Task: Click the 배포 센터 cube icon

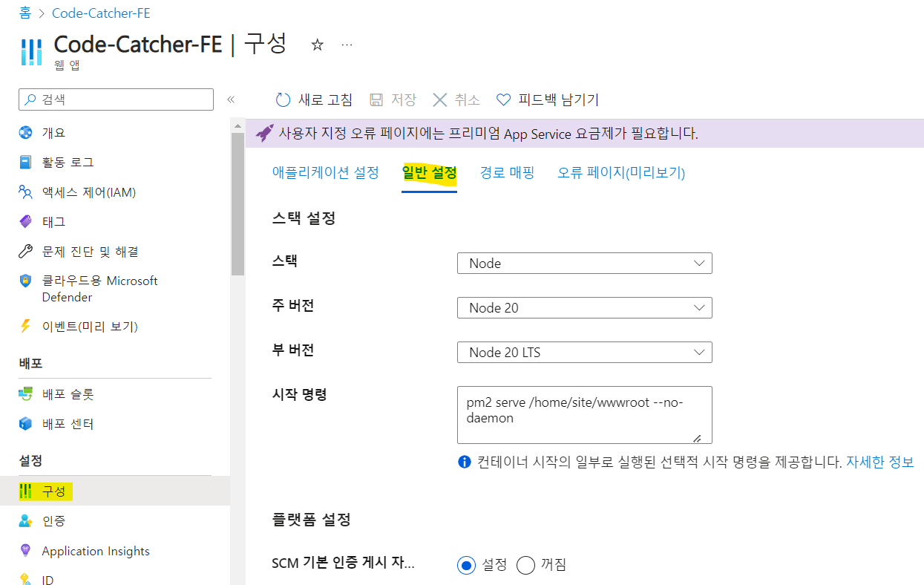Action: pos(26,424)
